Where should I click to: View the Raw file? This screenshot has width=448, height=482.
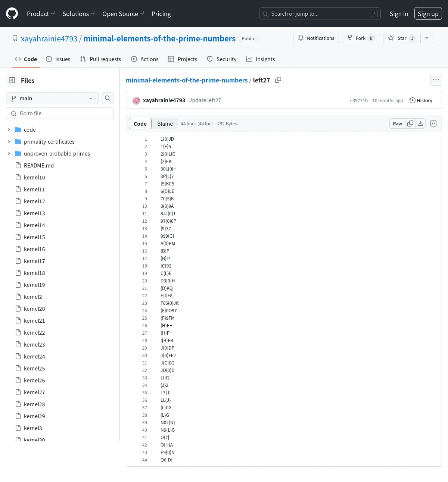[397, 123]
